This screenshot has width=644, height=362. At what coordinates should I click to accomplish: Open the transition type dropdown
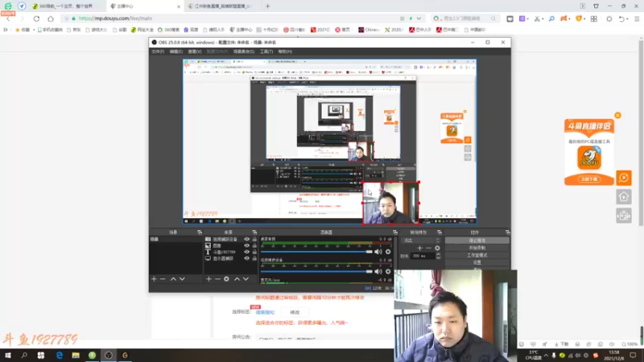click(421, 241)
